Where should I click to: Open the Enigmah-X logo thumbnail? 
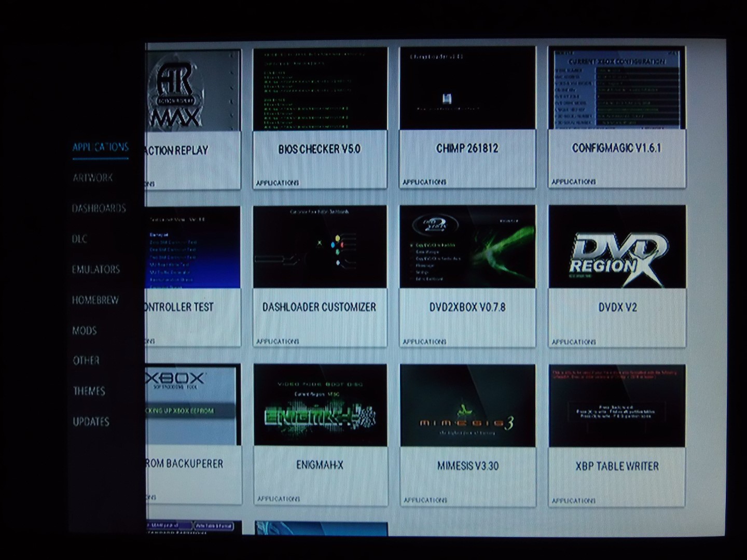[x=321, y=405]
